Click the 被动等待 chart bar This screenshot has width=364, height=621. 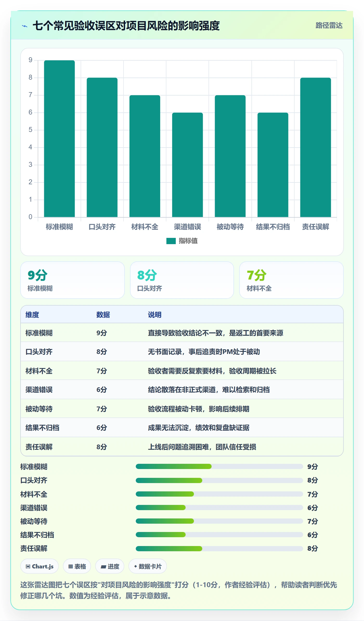[x=230, y=156]
